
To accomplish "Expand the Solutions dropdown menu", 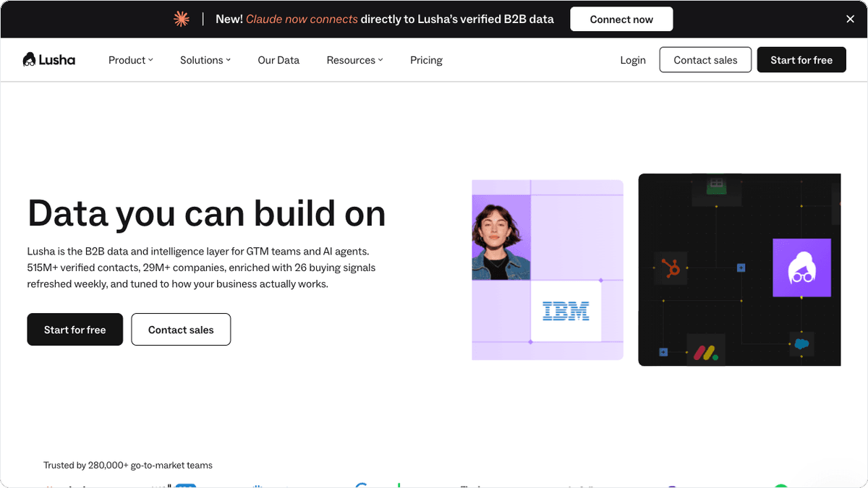I will coord(205,60).
